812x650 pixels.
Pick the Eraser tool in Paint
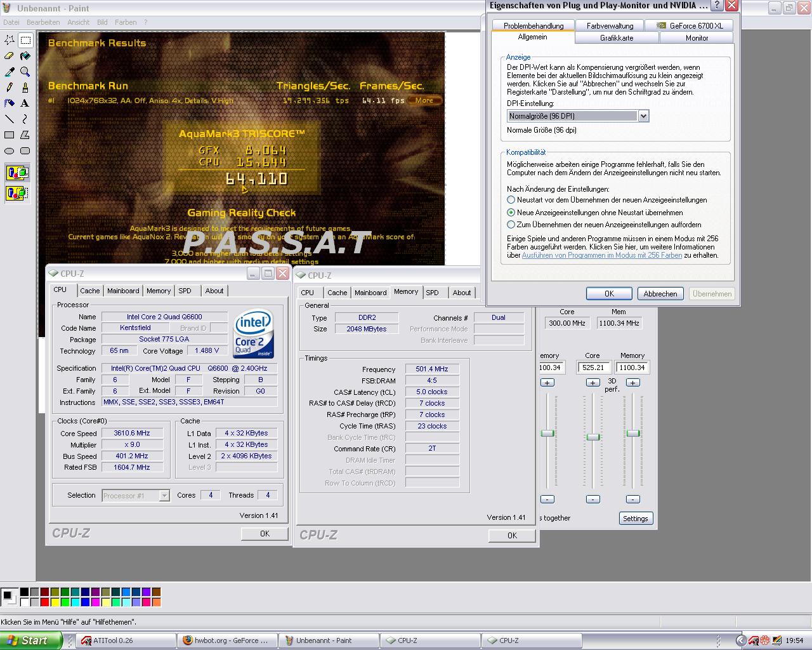[10, 56]
